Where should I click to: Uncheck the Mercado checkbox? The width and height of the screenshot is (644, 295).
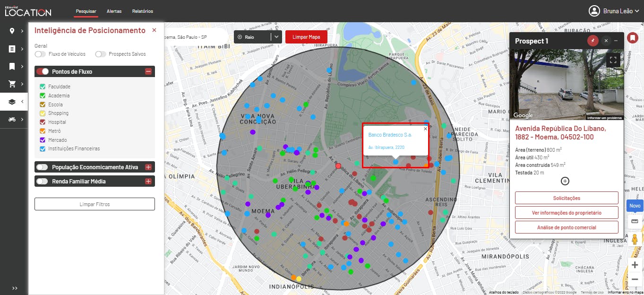tap(43, 140)
